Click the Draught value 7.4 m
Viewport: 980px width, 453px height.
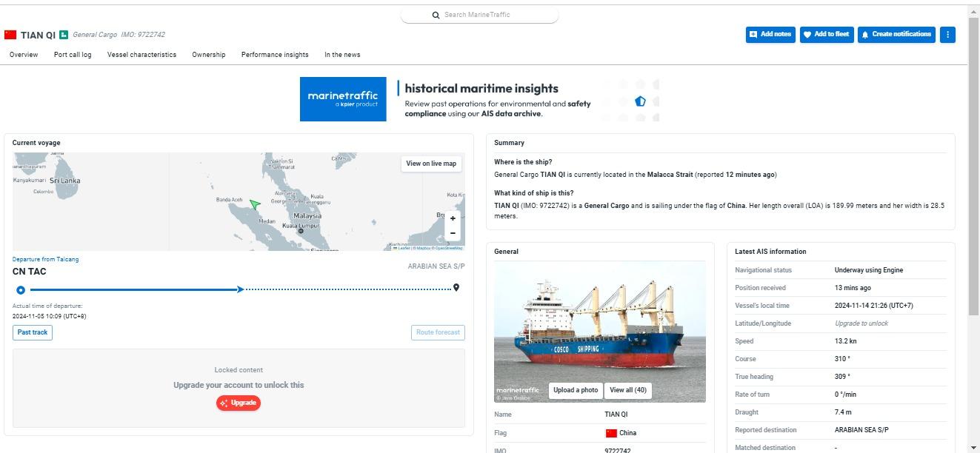[x=843, y=412]
